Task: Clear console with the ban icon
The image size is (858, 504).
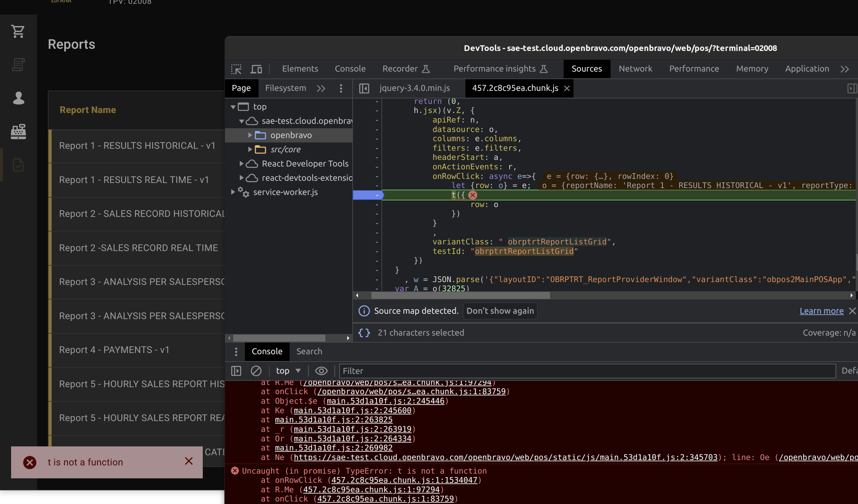Action: tap(256, 371)
